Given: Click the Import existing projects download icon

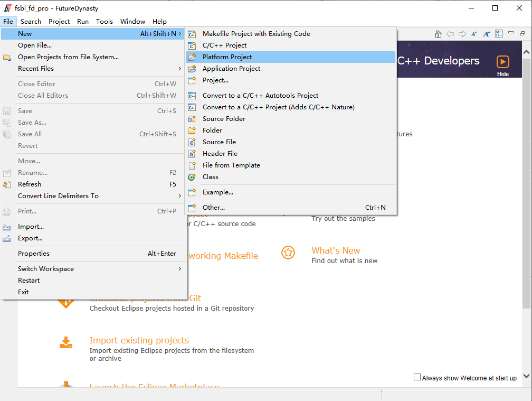Looking at the screenshot, I should point(66,342).
